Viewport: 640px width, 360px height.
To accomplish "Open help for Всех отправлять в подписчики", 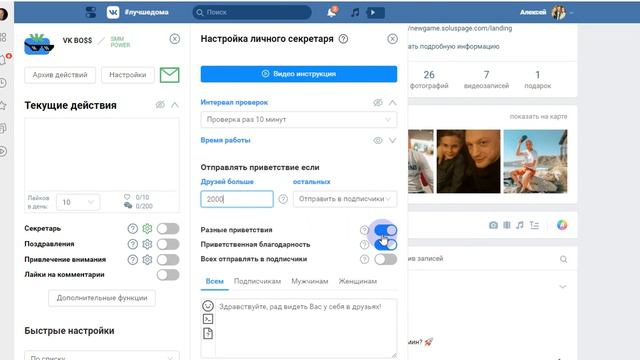I will point(364,259).
